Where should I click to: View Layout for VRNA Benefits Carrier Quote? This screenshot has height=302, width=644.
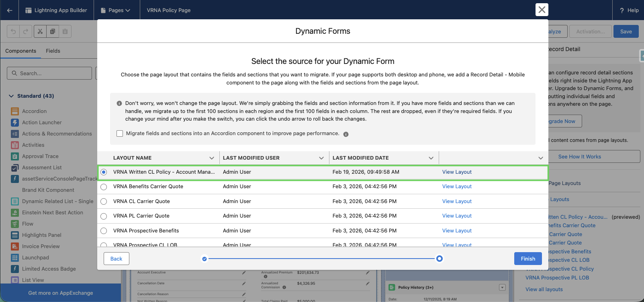coord(457,187)
